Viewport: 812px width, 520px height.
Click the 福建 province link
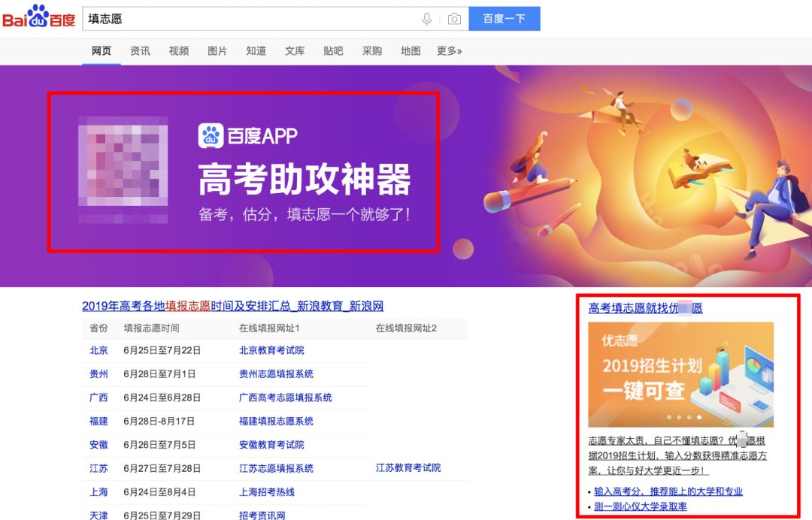pos(98,421)
